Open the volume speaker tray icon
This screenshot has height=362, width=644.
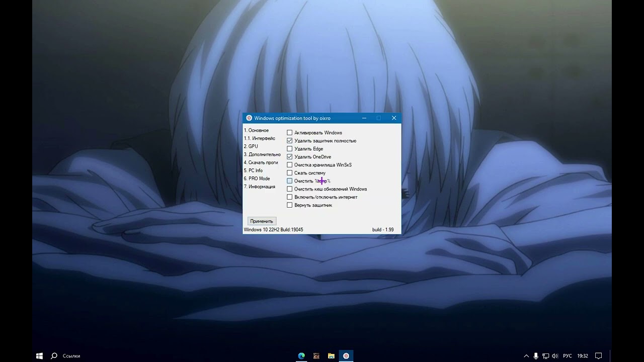pyautogui.click(x=555, y=356)
